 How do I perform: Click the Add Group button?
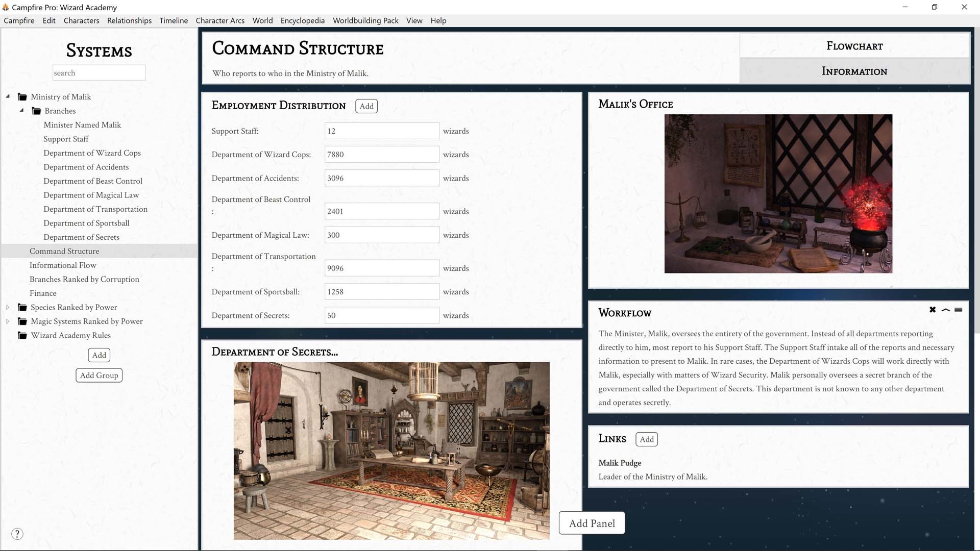click(99, 375)
